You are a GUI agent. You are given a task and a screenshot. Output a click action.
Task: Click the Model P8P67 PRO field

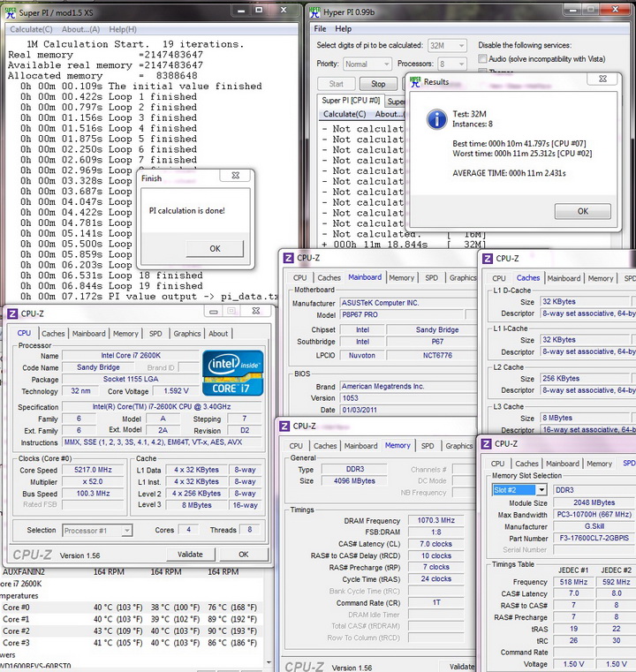402,314
